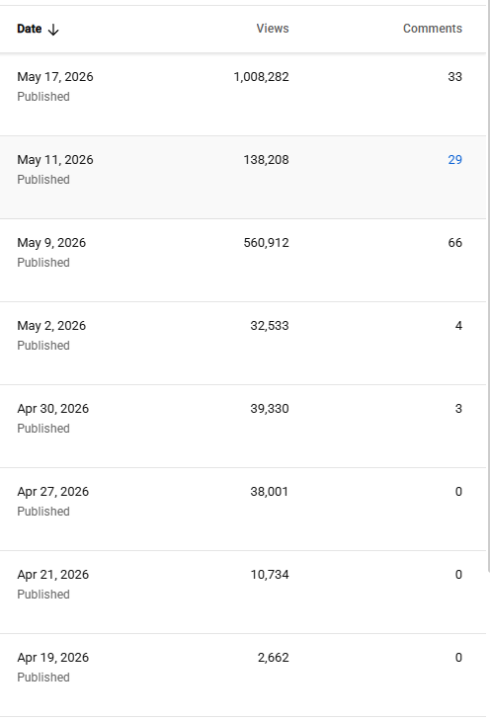Image resolution: width=490 pixels, height=720 pixels.
Task: Click the 10,734 views value
Action: (269, 575)
